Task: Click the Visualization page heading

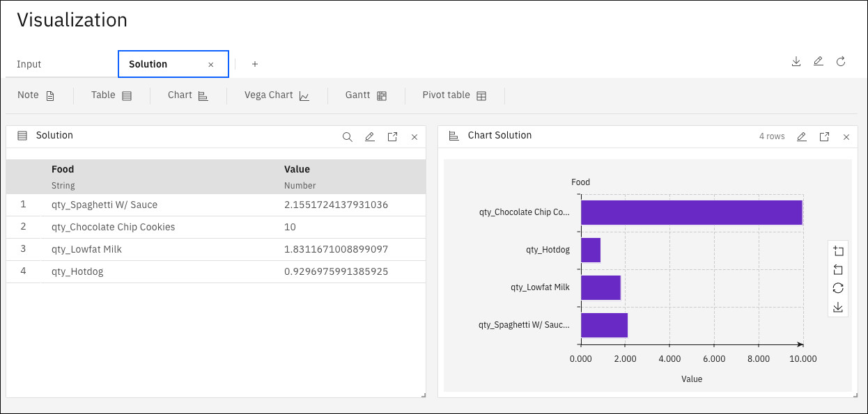Action: coord(72,20)
